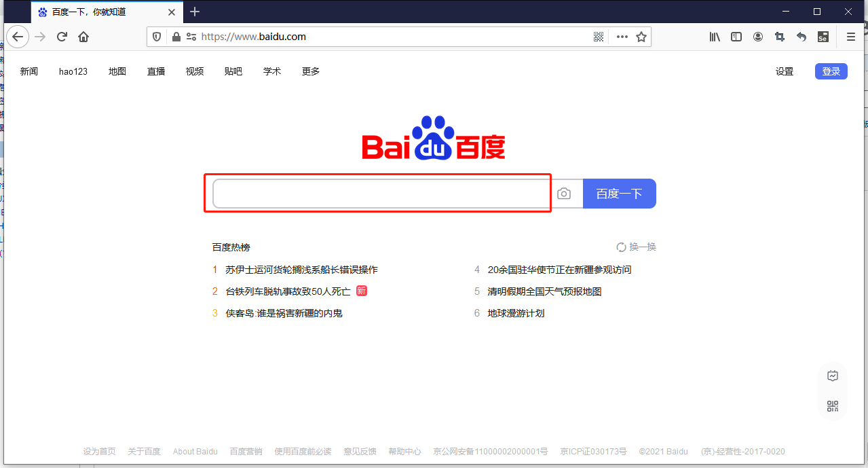Viewport: 868px width, 468px height.
Task: Click the (京)-经营性-2017-0020 footer text
Action: point(742,452)
